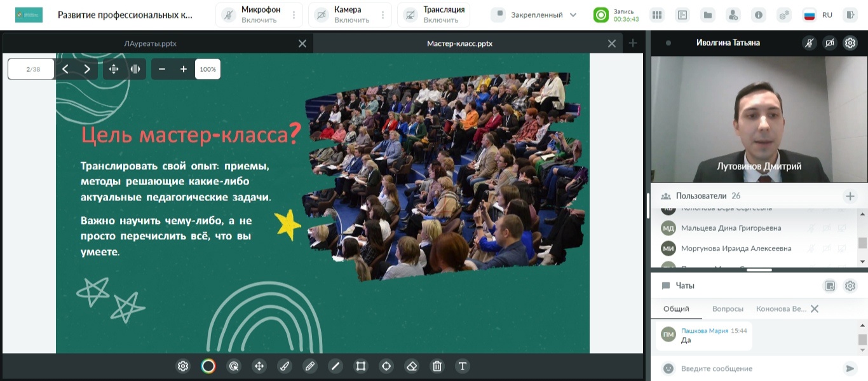Select the pencil tool
Viewport: 868px width, 381px height.
pyautogui.click(x=310, y=366)
